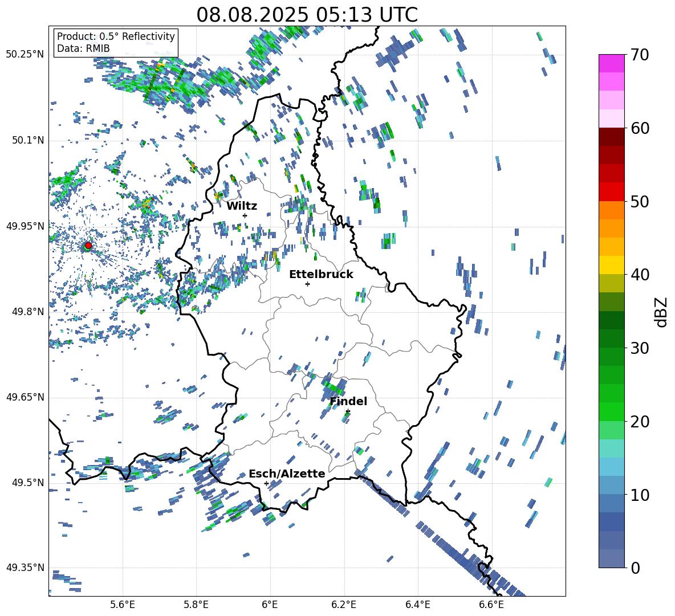Click the 40 value on colorbar
Screen dimensions: 675x616
[x=640, y=275]
